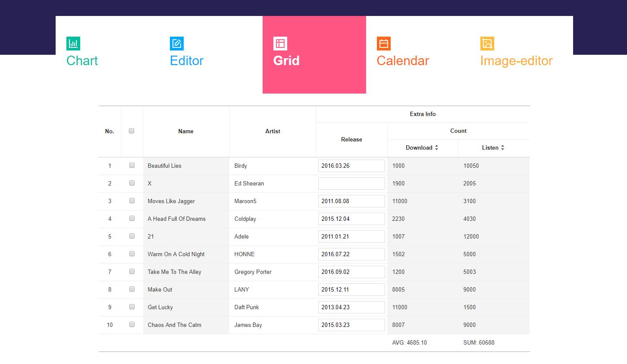Click the 2015.03.23 release date input
Screen dimensions: 627x364
pos(351,325)
